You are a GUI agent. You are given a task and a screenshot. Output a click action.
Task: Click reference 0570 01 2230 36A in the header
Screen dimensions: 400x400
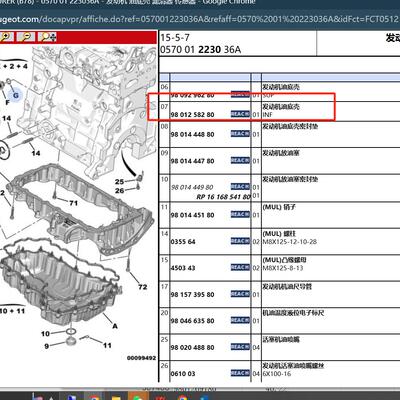(x=200, y=50)
